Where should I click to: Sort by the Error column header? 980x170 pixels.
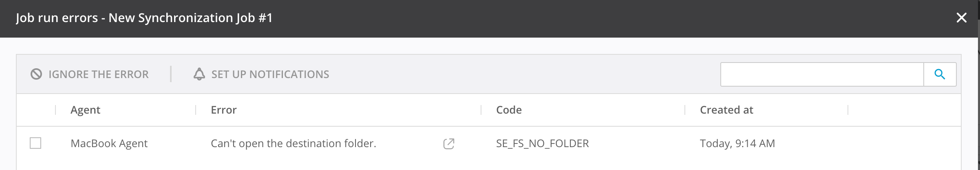coord(224,110)
